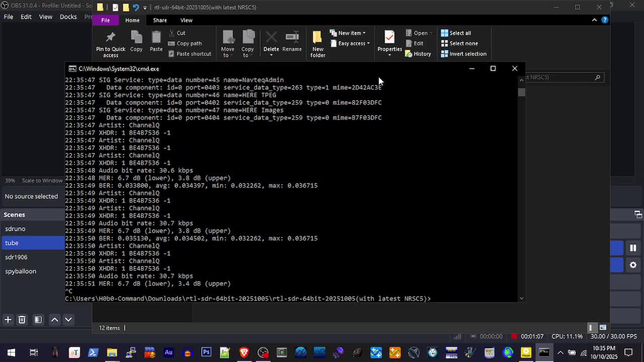Move scene up with arrow icon
Viewport: 644px width, 362px height.
(x=55, y=320)
